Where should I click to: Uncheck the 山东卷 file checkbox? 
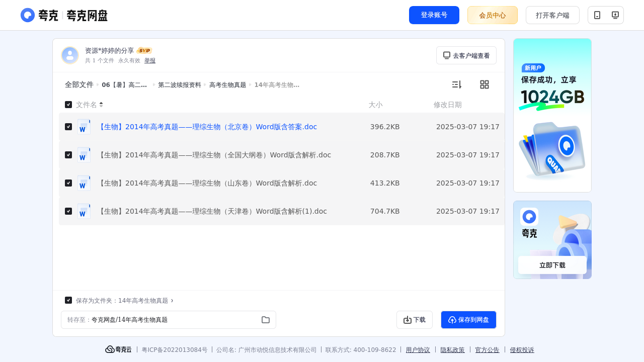click(68, 183)
